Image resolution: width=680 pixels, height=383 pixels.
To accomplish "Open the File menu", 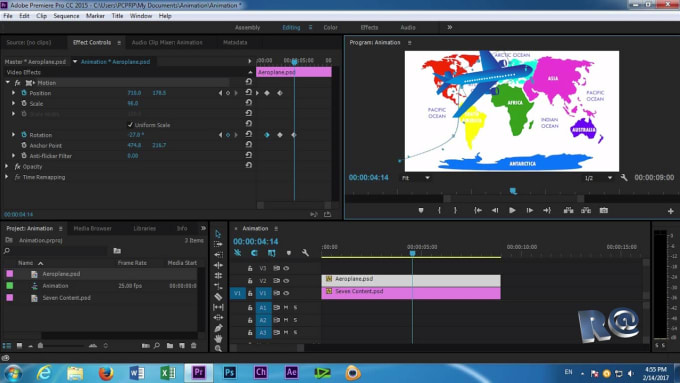I will pyautogui.click(x=8, y=16).
